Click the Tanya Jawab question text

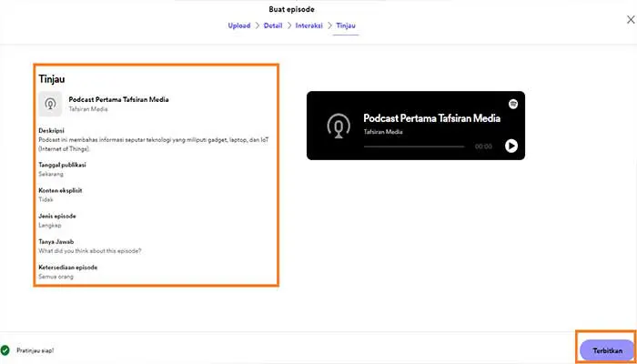(89, 250)
